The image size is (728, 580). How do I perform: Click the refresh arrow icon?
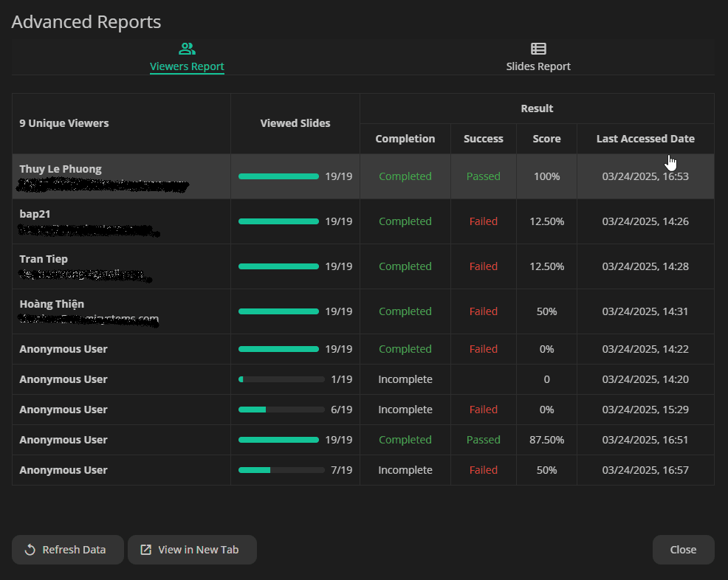click(30, 550)
